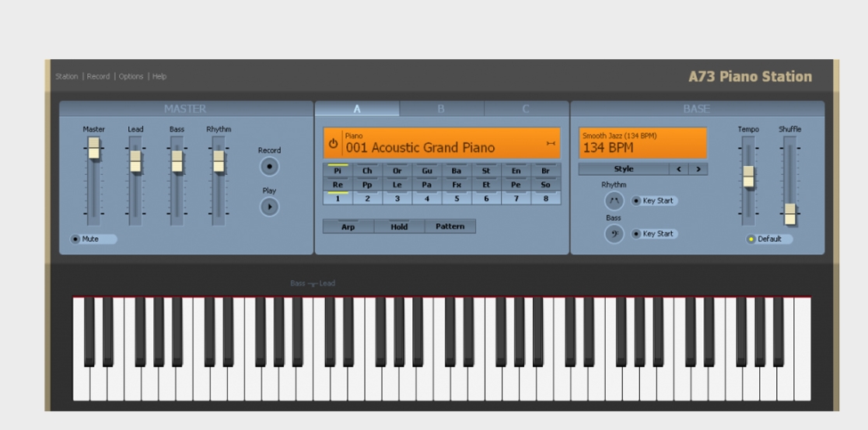Select previous style with left arrow
This screenshot has width=868, height=430.
[678, 169]
